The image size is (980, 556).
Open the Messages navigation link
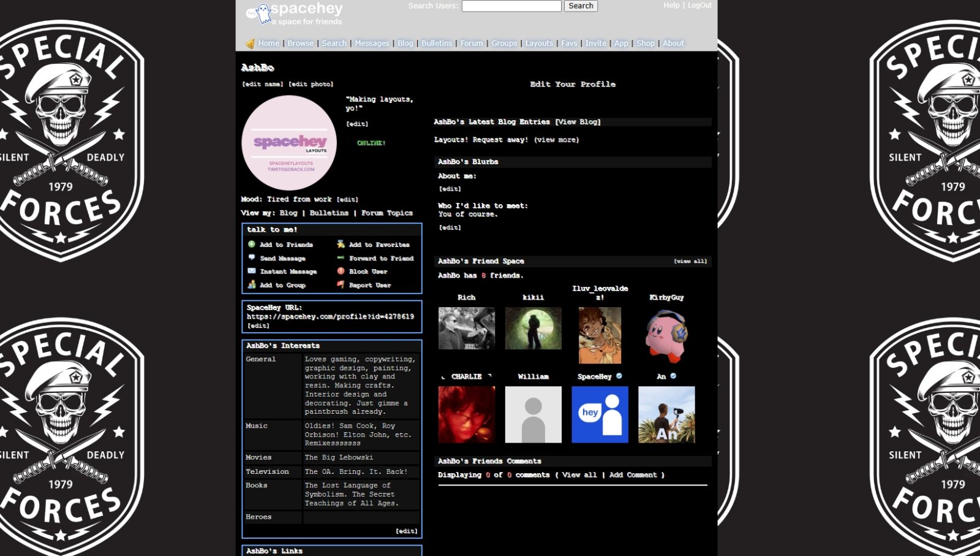pos(372,43)
